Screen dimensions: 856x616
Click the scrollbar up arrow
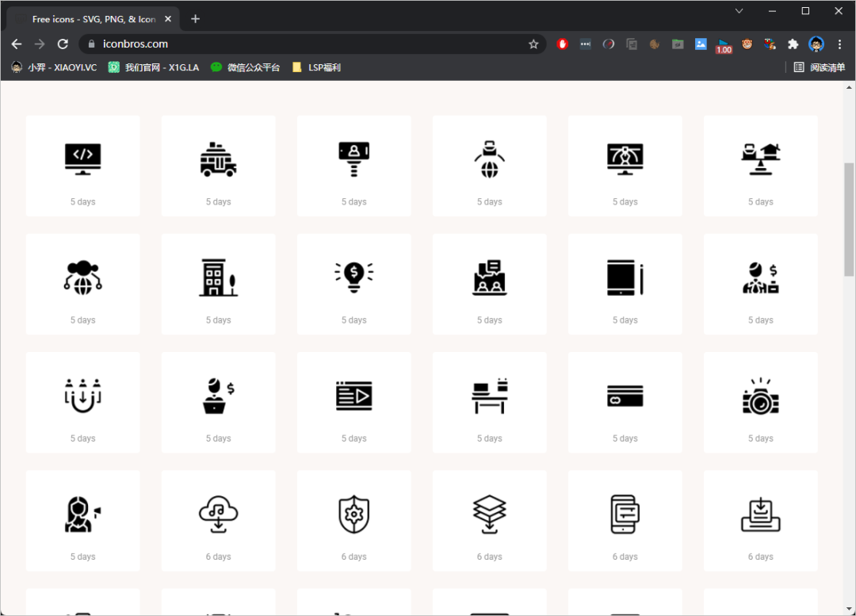[849, 87]
